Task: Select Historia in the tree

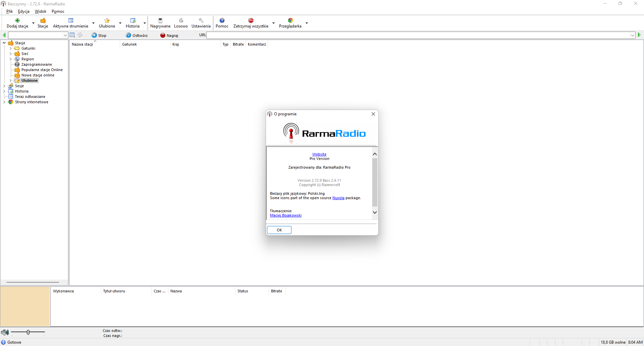Action: coord(21,91)
